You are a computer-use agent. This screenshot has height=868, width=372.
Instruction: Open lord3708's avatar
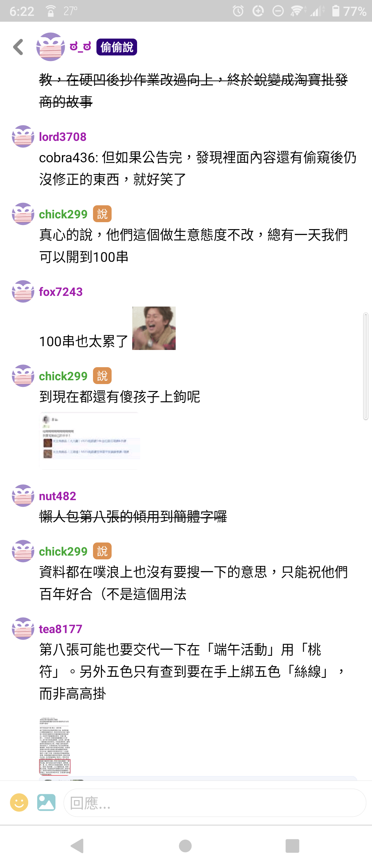point(23,136)
